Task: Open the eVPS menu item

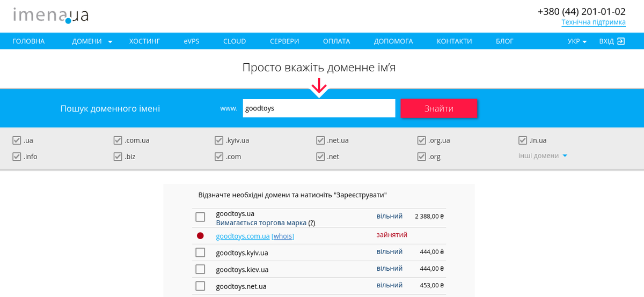Action: click(x=191, y=41)
